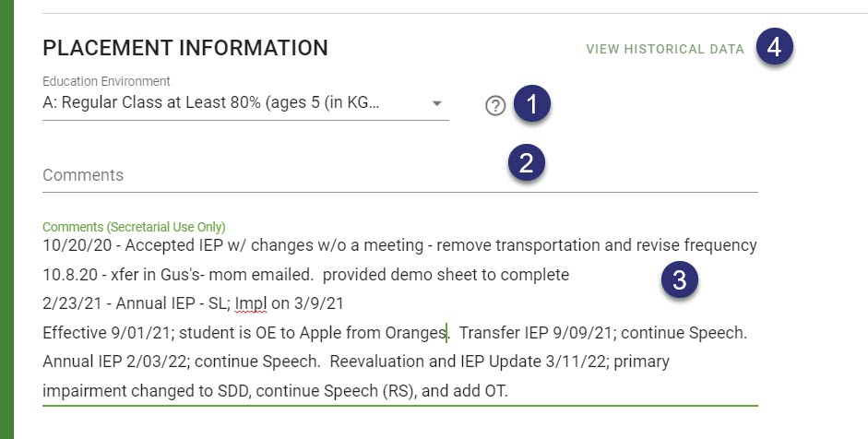Click the '10/20/20 - Accepted IEP' comment line
Viewport: 868px width, 439px height.
coord(399,245)
